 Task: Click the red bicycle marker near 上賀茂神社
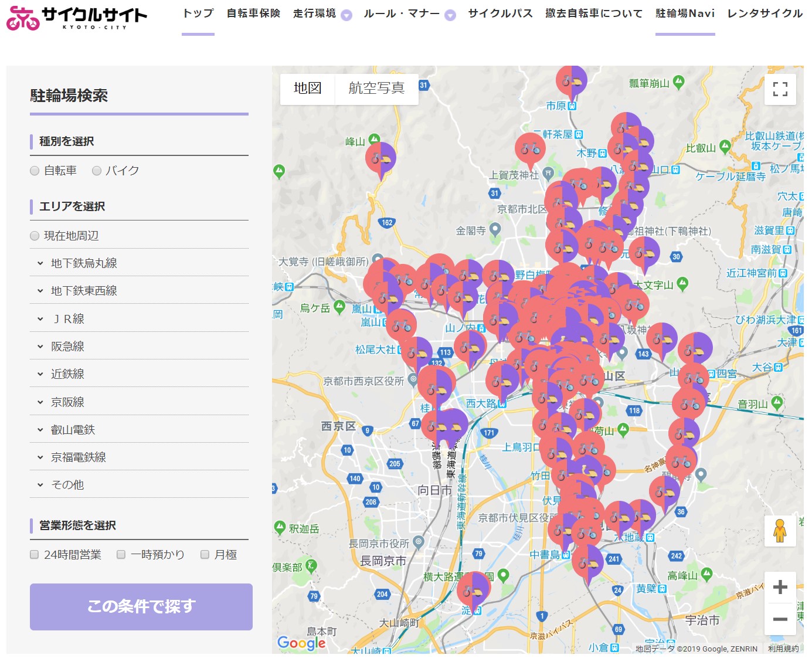(530, 149)
